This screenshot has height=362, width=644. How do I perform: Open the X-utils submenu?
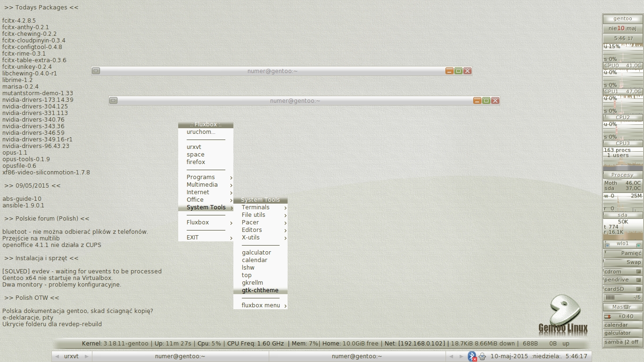click(x=260, y=238)
